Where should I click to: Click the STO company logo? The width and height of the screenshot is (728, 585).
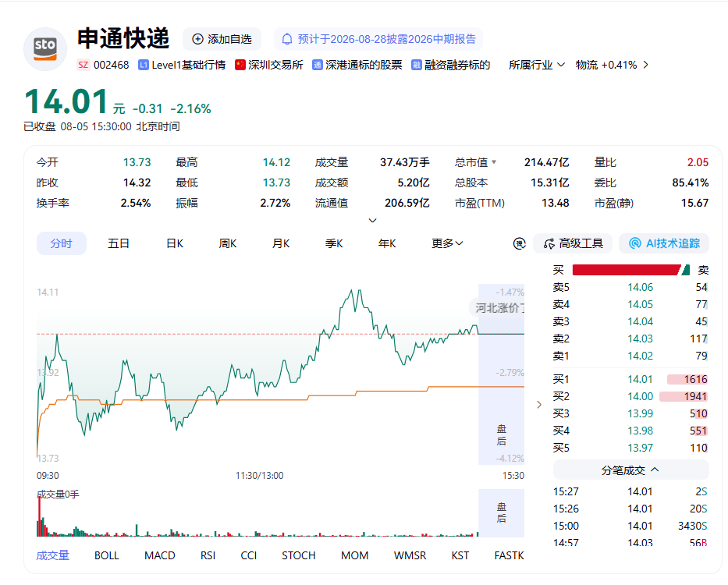click(x=45, y=49)
